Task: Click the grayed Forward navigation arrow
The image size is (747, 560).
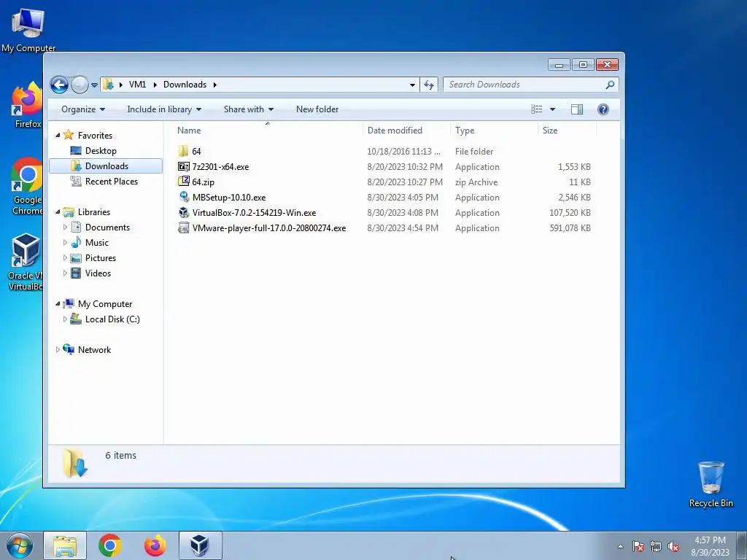Action: pos(80,85)
